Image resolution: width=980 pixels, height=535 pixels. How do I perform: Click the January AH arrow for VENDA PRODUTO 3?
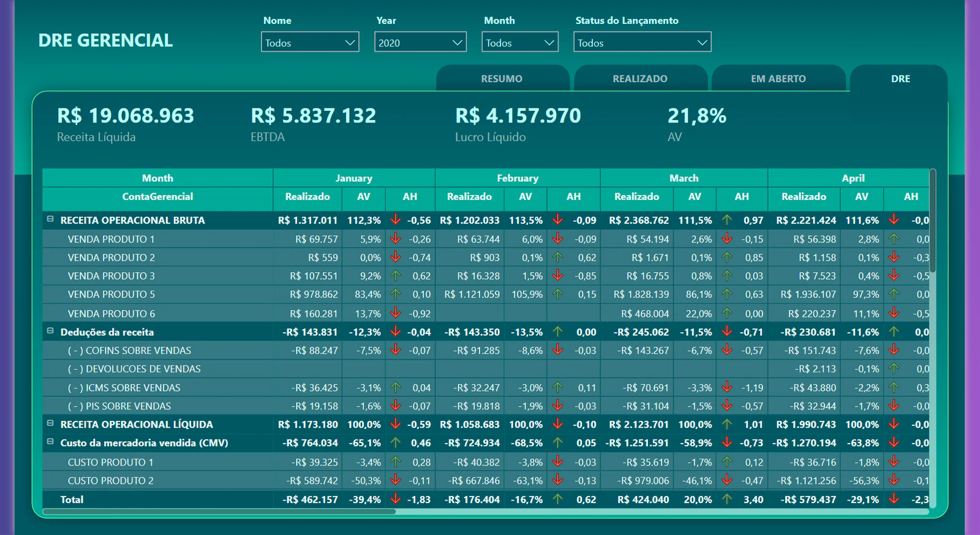pyautogui.click(x=396, y=276)
